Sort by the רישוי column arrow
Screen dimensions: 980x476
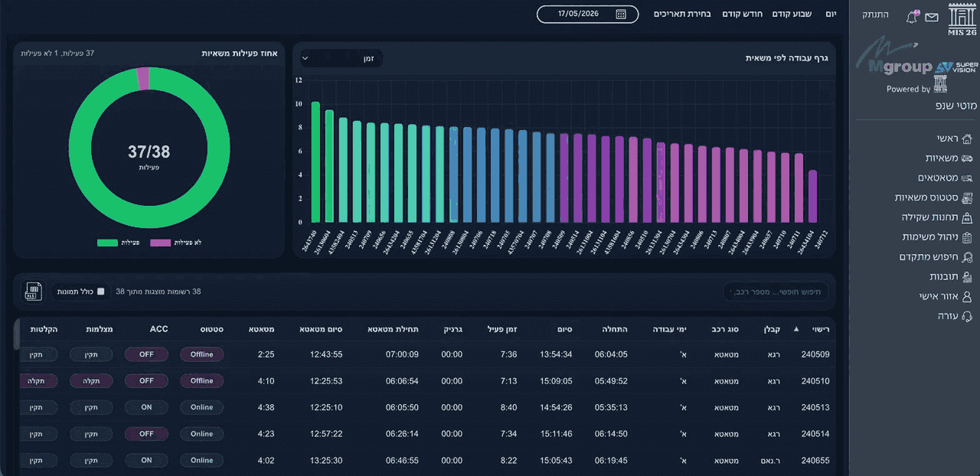(x=796, y=329)
